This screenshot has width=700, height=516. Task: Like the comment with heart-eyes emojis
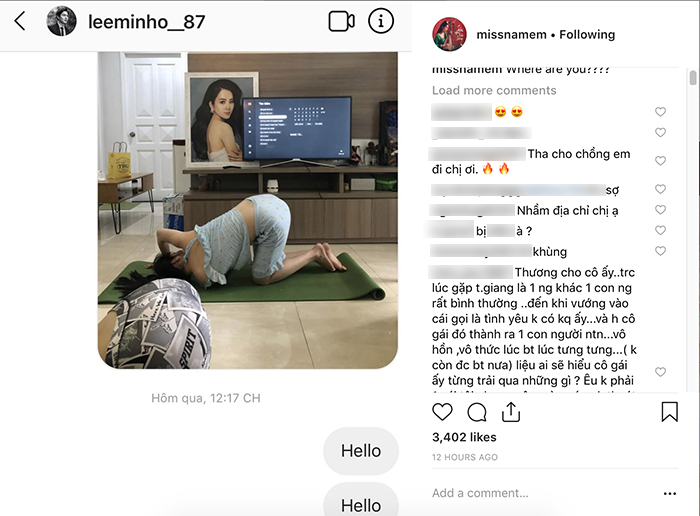pos(660,112)
